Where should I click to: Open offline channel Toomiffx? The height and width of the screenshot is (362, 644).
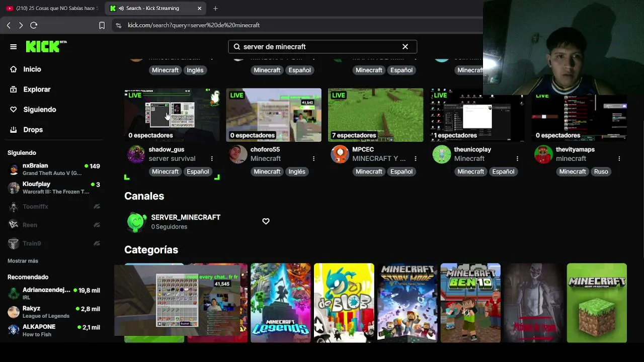click(54, 207)
